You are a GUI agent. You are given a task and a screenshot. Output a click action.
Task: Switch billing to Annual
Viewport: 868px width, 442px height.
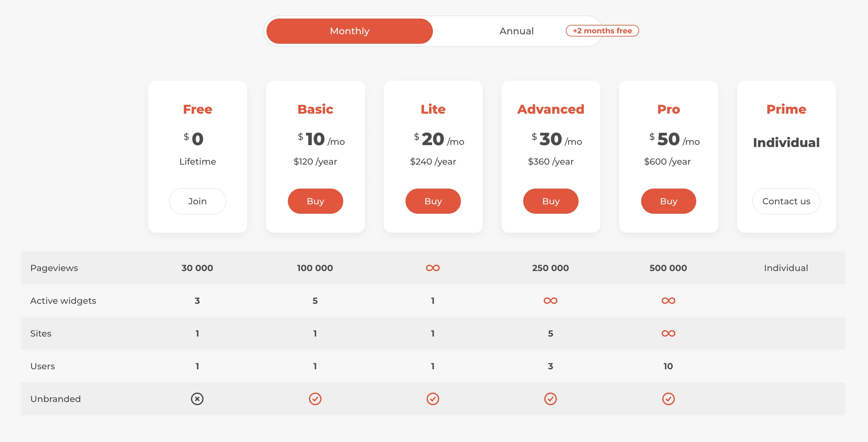[x=516, y=31]
